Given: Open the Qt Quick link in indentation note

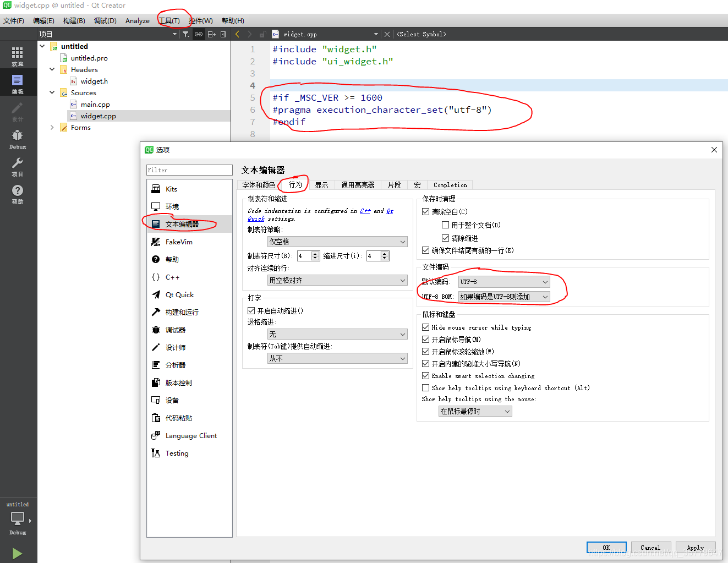Looking at the screenshot, I should (x=389, y=211).
